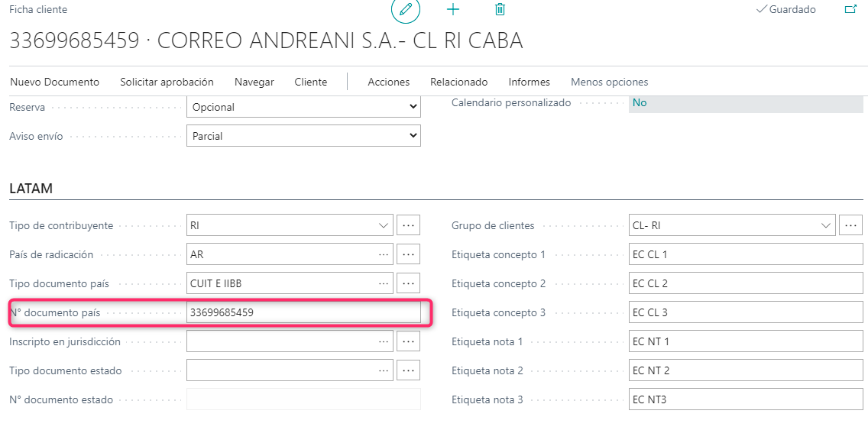
Task: Open the record in a new window
Action: tap(850, 9)
